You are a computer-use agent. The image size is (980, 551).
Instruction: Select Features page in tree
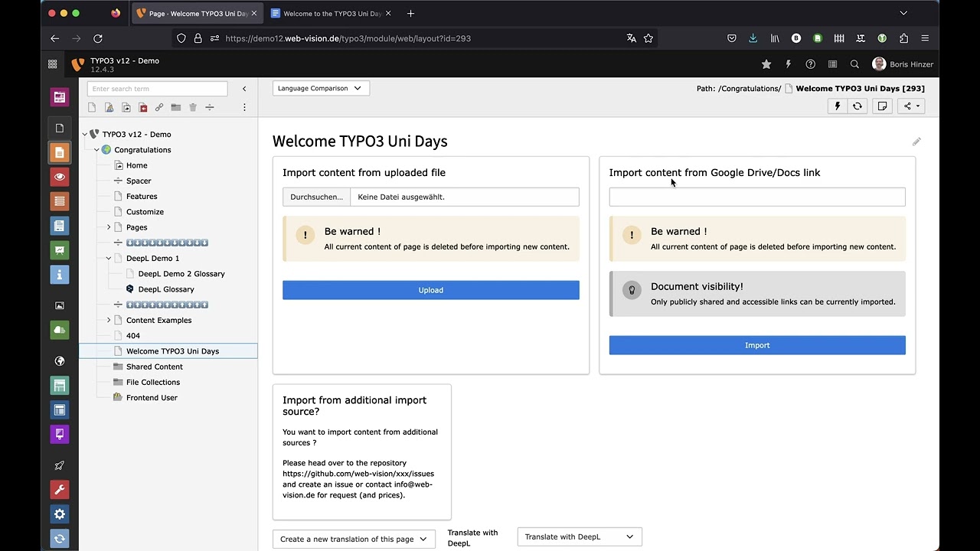pos(142,197)
